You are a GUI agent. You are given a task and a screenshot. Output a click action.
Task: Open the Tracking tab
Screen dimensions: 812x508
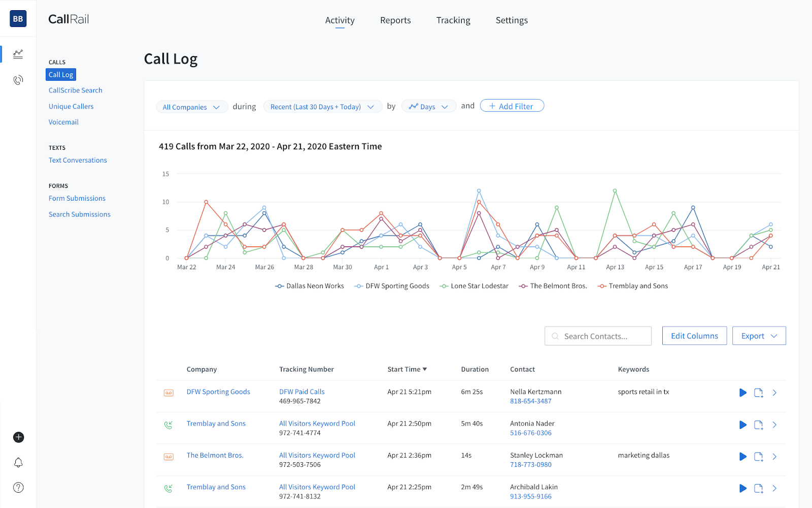pos(453,20)
